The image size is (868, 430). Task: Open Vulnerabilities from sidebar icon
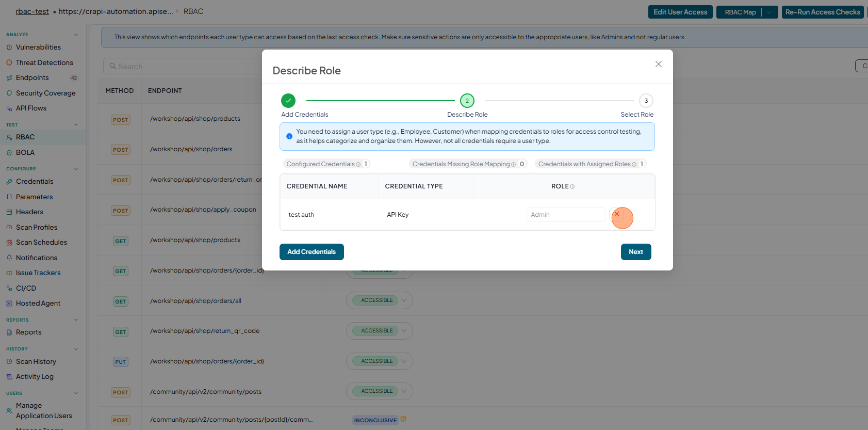coord(9,47)
